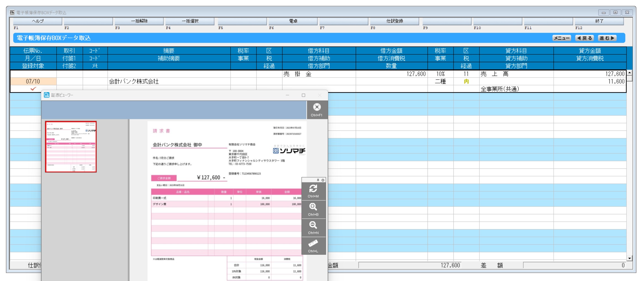Click the credit tax 11,600 cell
The height and width of the screenshot is (281, 644).
(x=590, y=81)
